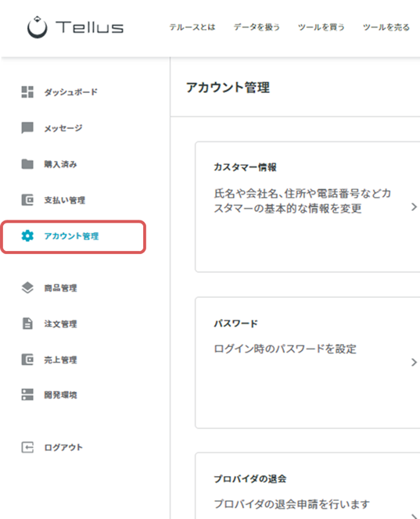Select ツールを売る in top navigation
This screenshot has width=420, height=519.
pos(386,27)
